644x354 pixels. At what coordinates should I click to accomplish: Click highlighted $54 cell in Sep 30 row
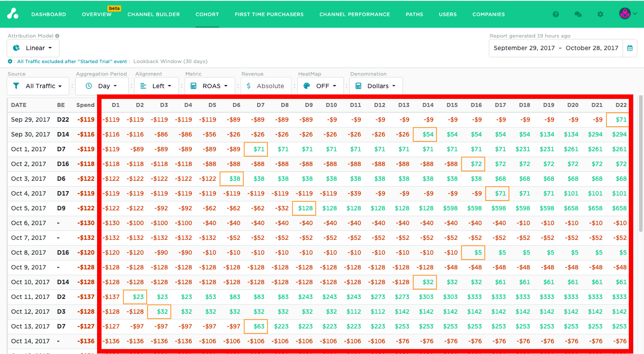[425, 134]
